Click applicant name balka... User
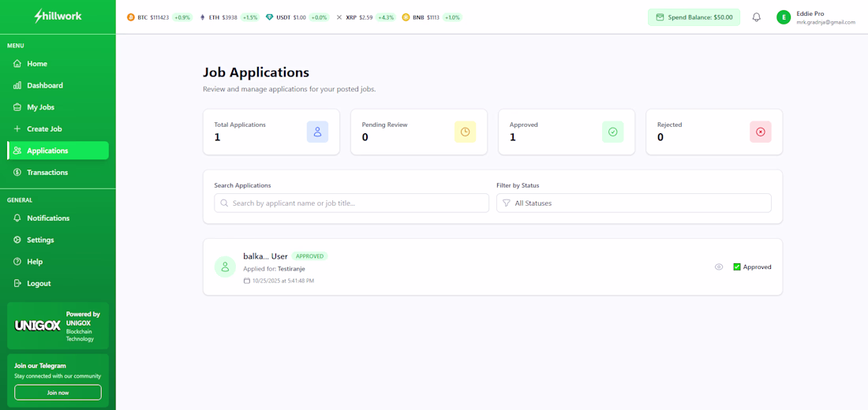 pos(265,256)
